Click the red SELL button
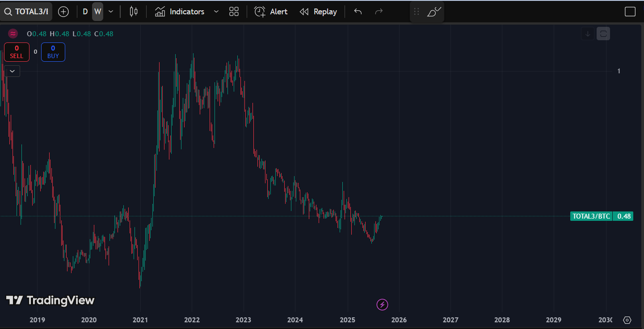The image size is (644, 329). click(x=17, y=52)
